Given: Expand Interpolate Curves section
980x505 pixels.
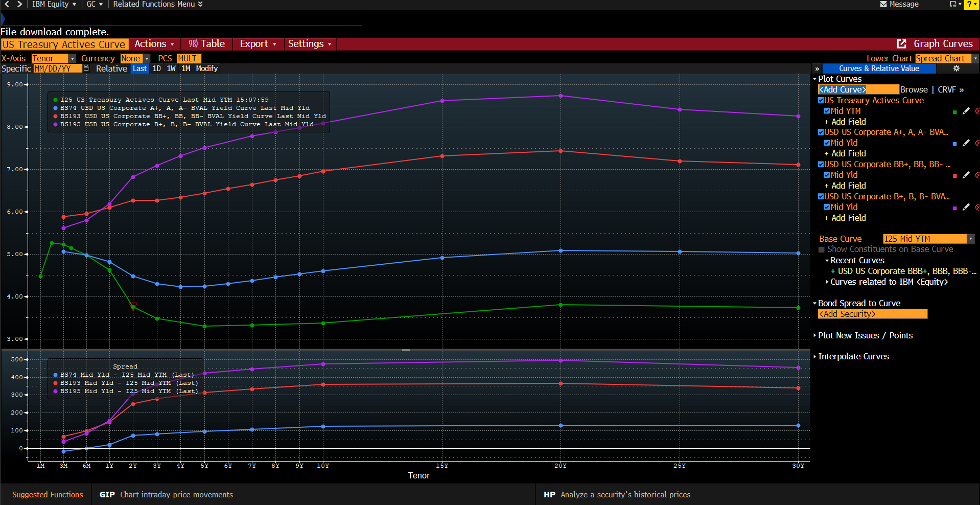Looking at the screenshot, I should point(815,356).
